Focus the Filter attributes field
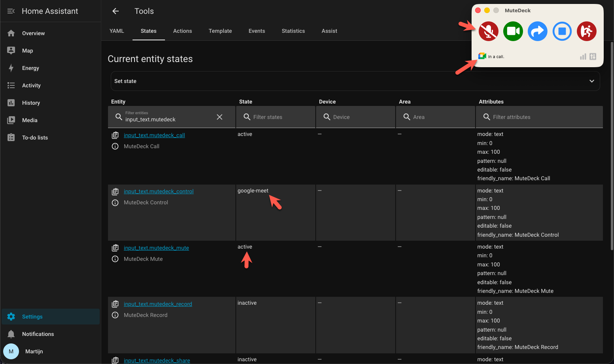This screenshot has height=364, width=614. pos(539,117)
